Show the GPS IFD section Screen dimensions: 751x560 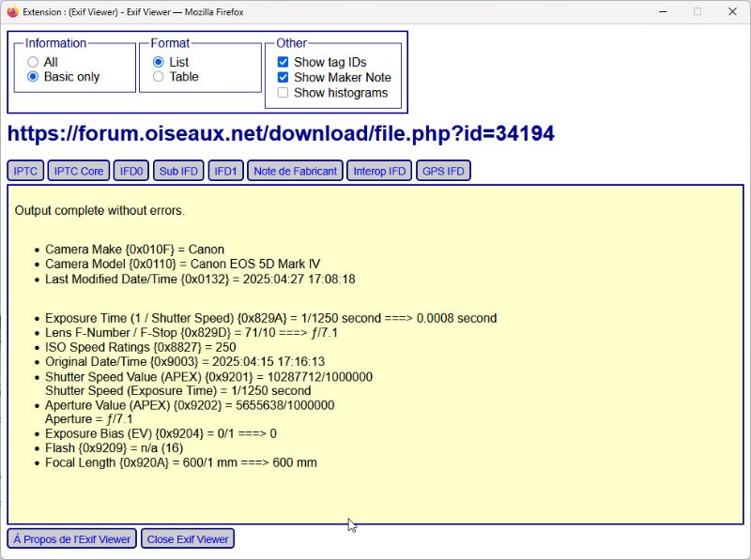(443, 171)
